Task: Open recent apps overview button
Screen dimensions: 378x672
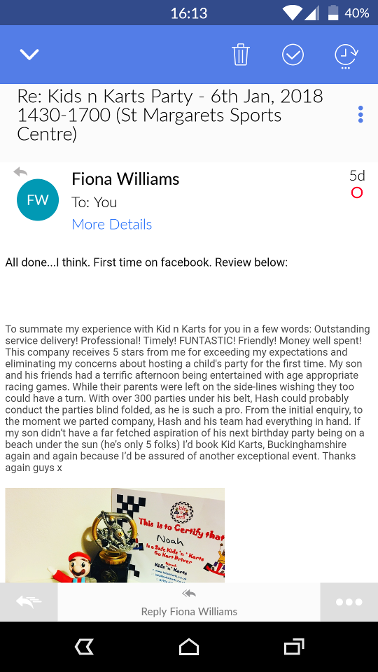Action: point(294,647)
